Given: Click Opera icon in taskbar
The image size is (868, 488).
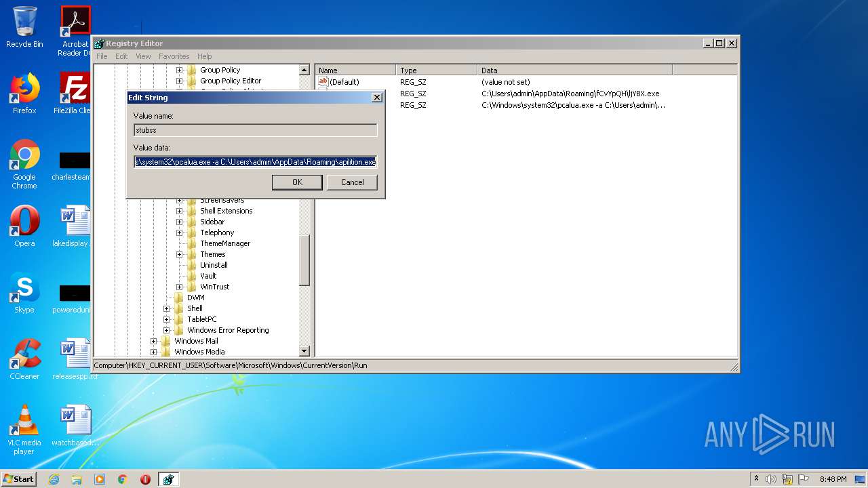Looking at the screenshot, I should click(145, 479).
